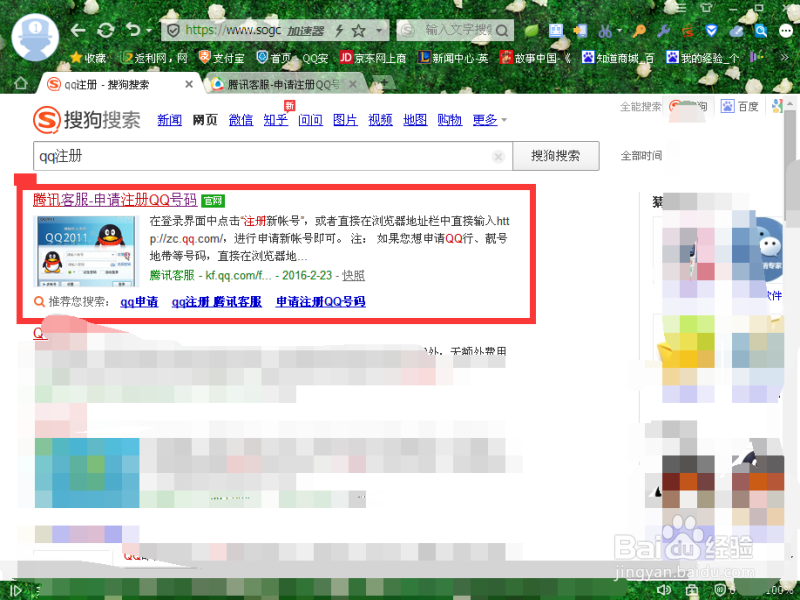This screenshot has width=800, height=600.
Task: Switch to 知乎 search category
Action: (276, 120)
